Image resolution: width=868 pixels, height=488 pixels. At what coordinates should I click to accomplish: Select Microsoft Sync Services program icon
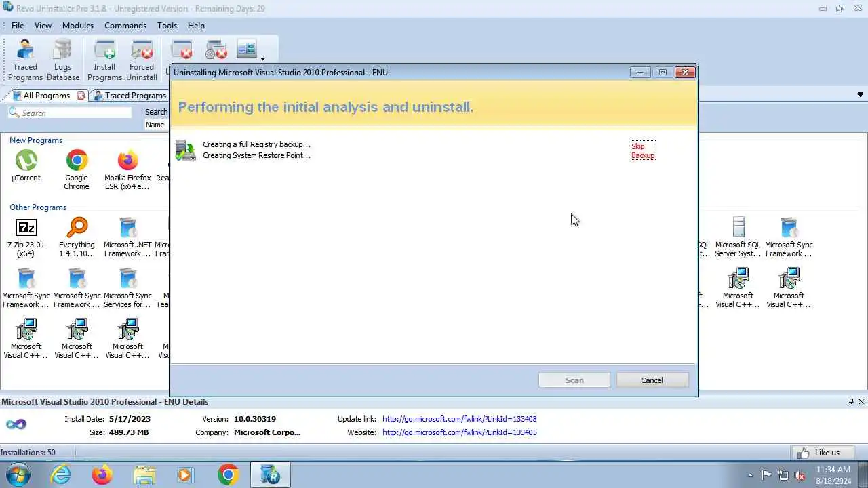(127, 288)
